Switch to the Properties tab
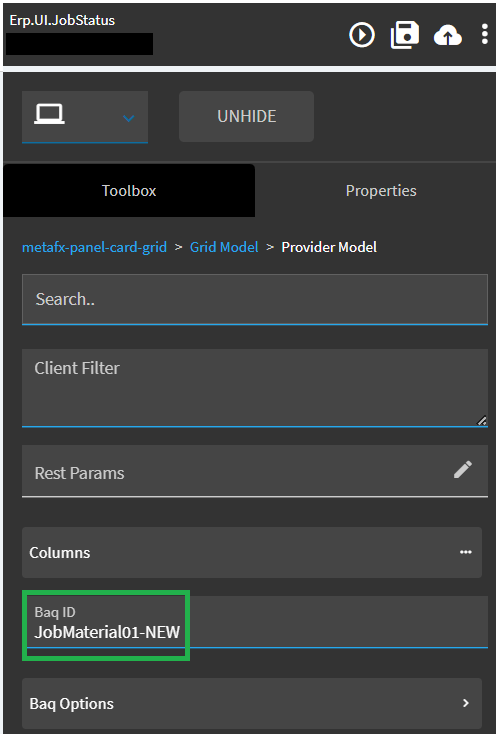 click(381, 191)
